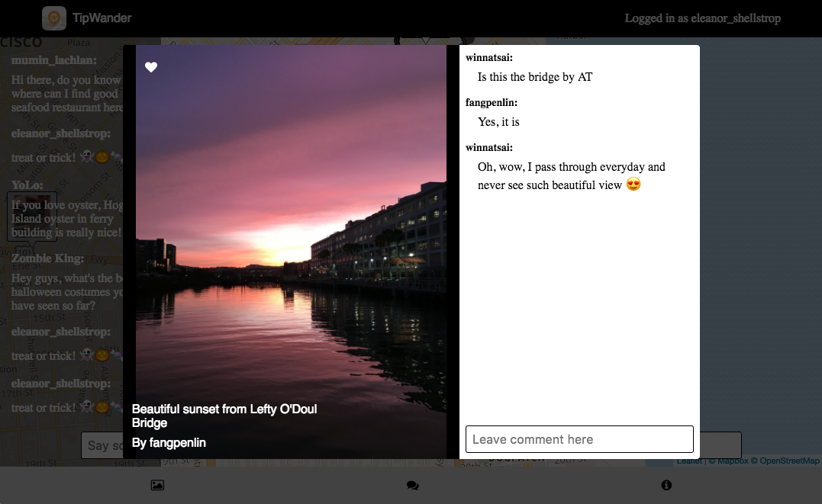Focus the Leave comment here field

(579, 439)
